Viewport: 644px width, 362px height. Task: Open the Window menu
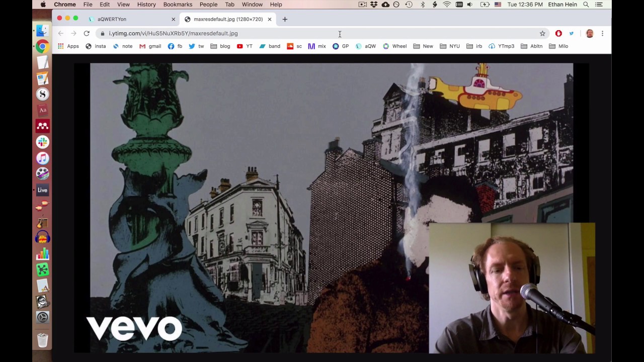point(252,5)
